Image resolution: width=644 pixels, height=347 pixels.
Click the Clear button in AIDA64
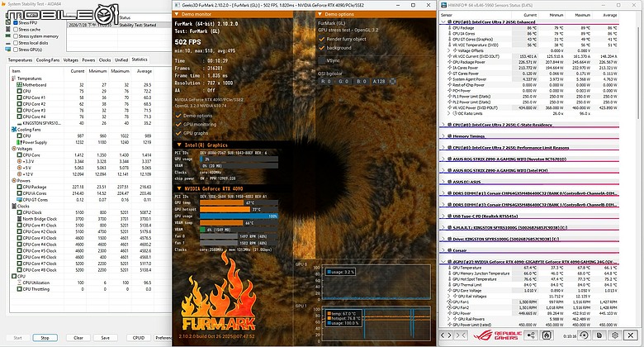78,338
